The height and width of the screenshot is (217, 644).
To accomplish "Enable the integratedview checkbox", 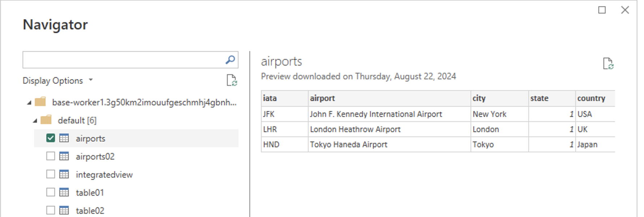I will click(51, 174).
